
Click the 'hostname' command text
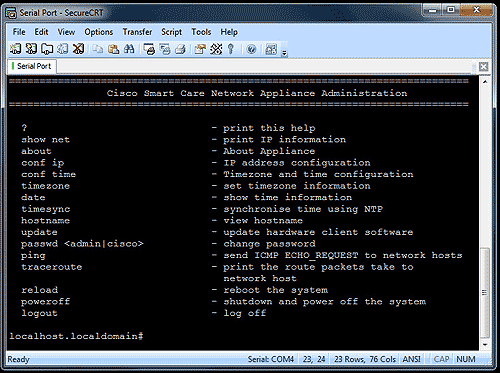[46, 221]
